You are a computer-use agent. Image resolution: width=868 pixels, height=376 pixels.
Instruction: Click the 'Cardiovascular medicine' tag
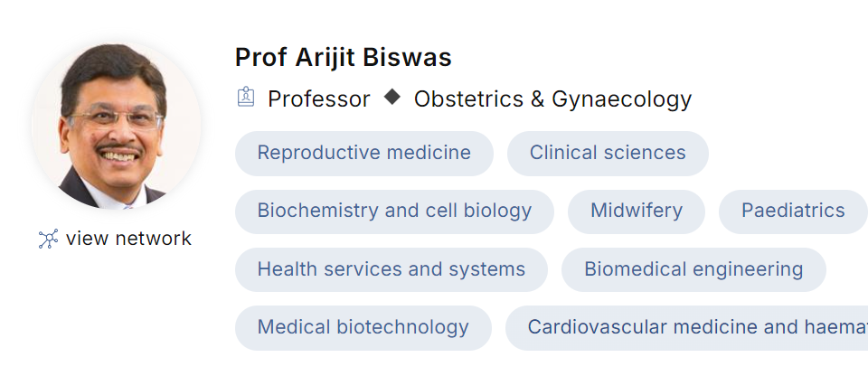[x=687, y=327]
